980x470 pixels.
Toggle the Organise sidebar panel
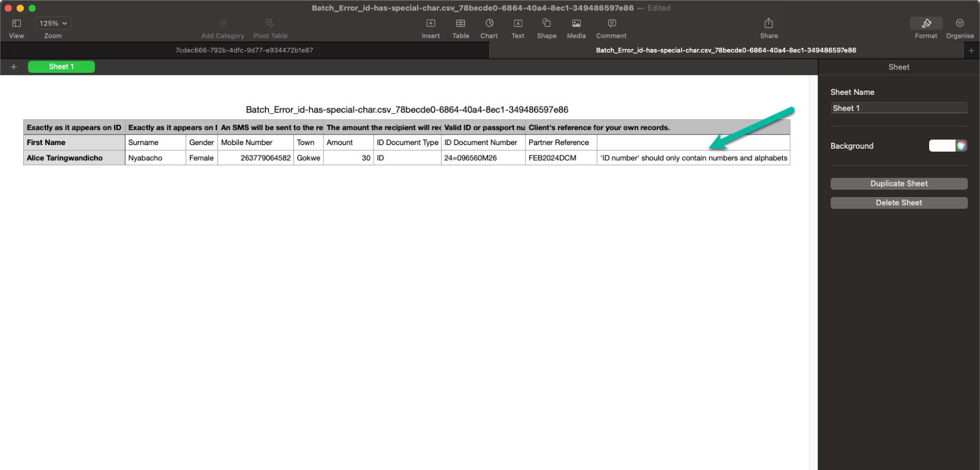(x=960, y=23)
